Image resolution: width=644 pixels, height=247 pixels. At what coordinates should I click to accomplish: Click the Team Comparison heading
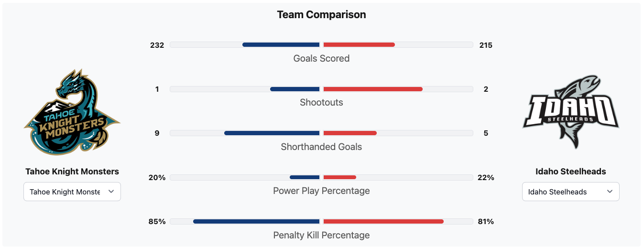point(321,15)
